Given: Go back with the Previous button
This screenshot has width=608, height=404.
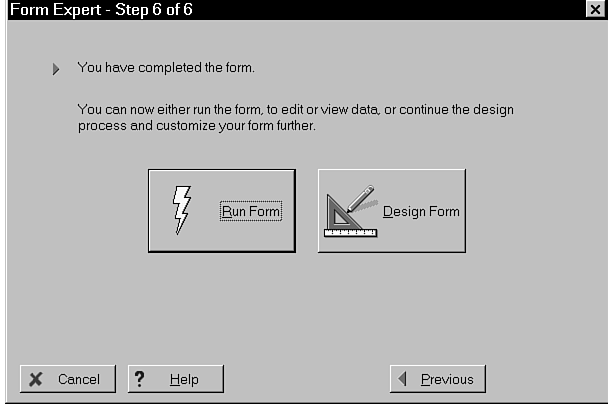Looking at the screenshot, I should tap(437, 379).
